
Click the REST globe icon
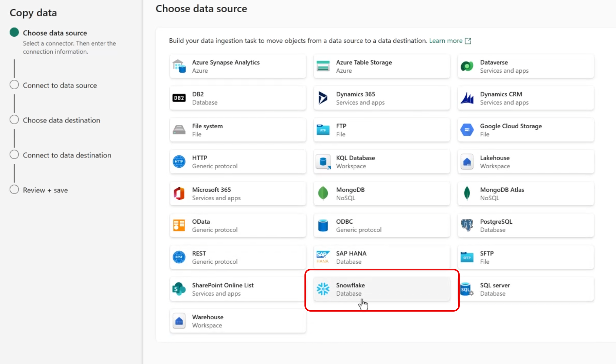pos(179,257)
